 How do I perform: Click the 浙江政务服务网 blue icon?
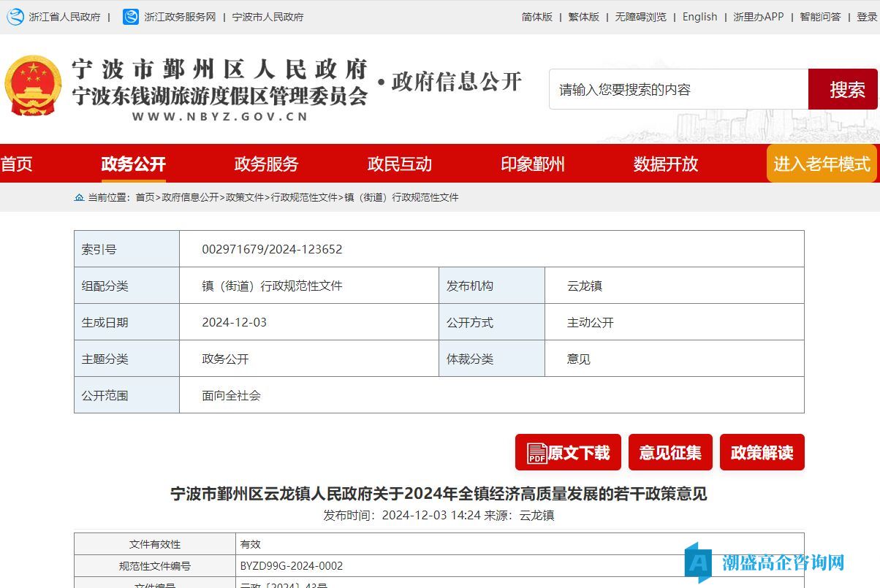[x=131, y=17]
